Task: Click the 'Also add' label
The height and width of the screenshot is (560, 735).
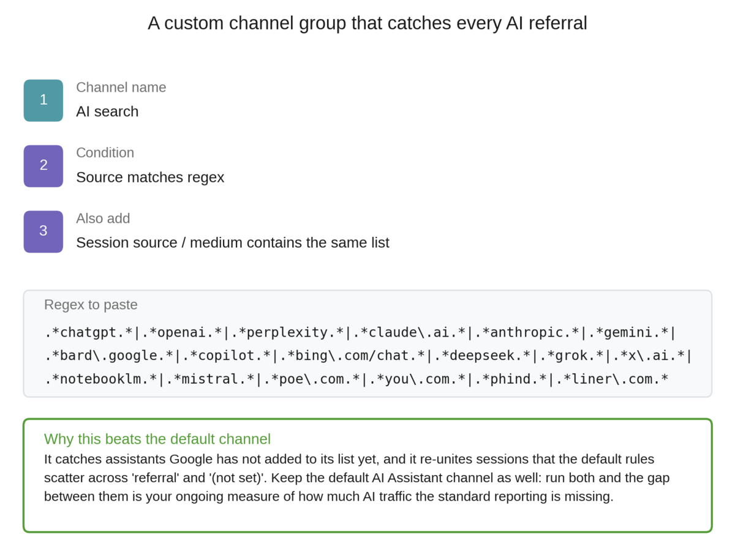Action: coord(103,218)
